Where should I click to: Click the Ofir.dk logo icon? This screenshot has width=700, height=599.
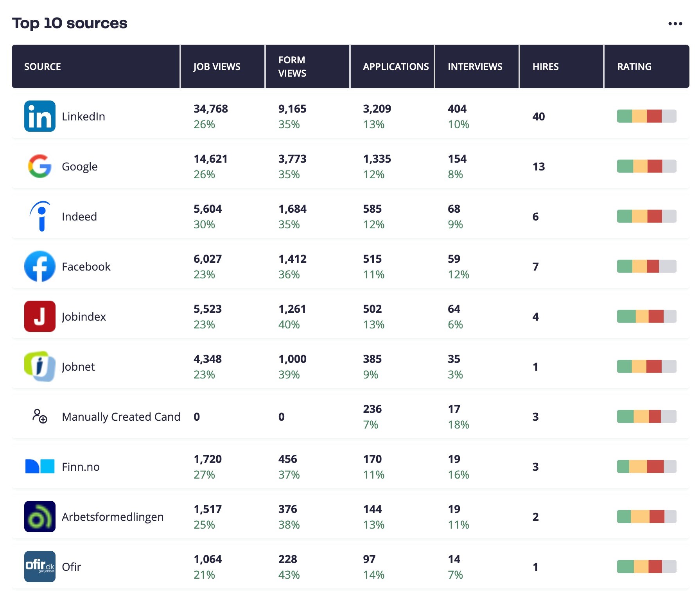(39, 567)
